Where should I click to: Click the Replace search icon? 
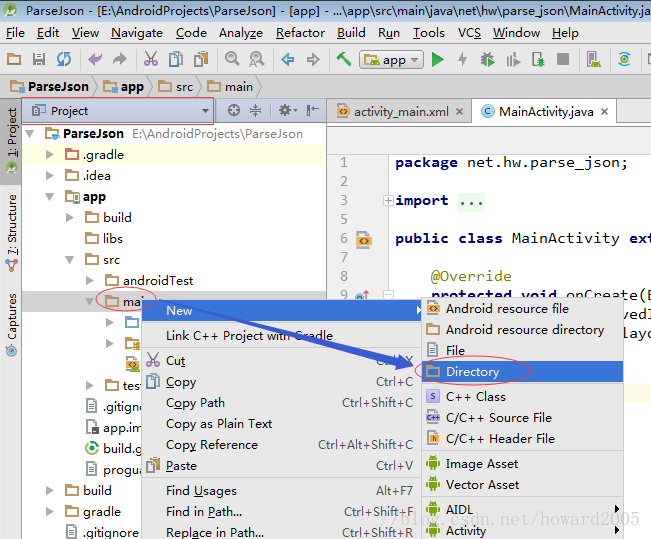click(x=257, y=59)
